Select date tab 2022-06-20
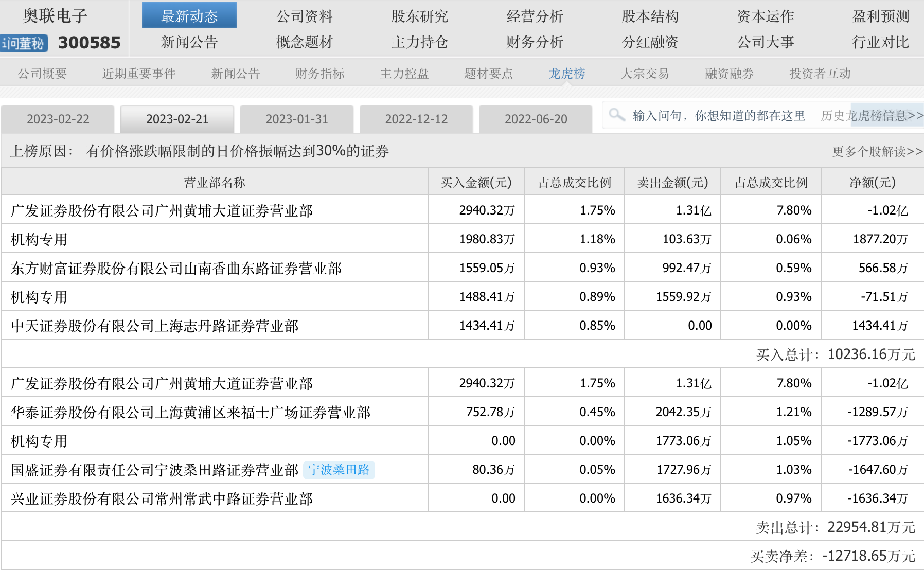The width and height of the screenshot is (924, 570). click(536, 119)
